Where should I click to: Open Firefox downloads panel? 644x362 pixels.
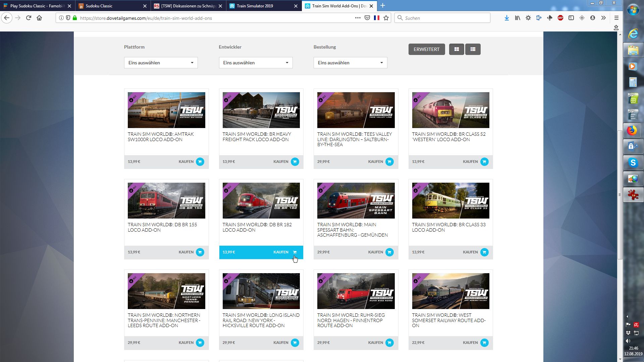(x=506, y=18)
